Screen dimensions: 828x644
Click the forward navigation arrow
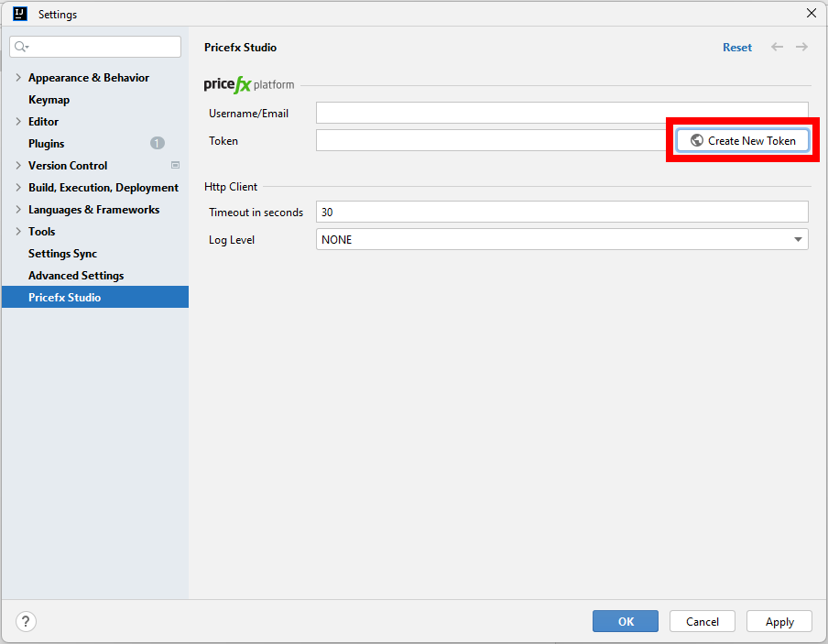tap(801, 47)
